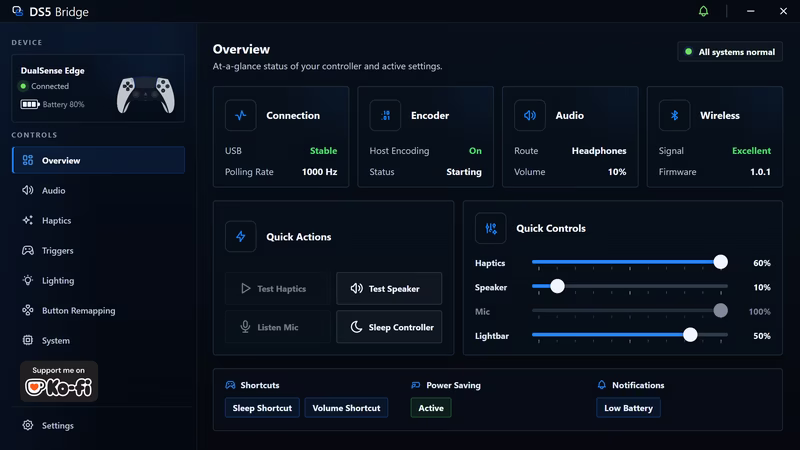Click the Volume Shortcut chip
800x450 pixels.
point(346,408)
